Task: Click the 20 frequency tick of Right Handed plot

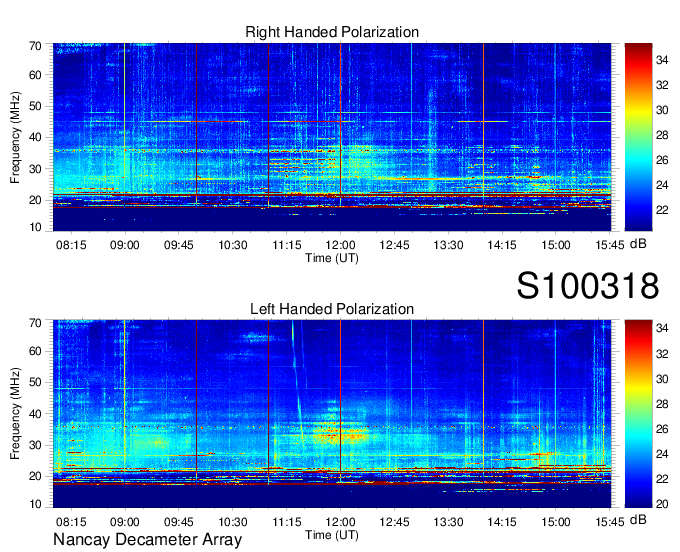Action: pyautogui.click(x=35, y=200)
